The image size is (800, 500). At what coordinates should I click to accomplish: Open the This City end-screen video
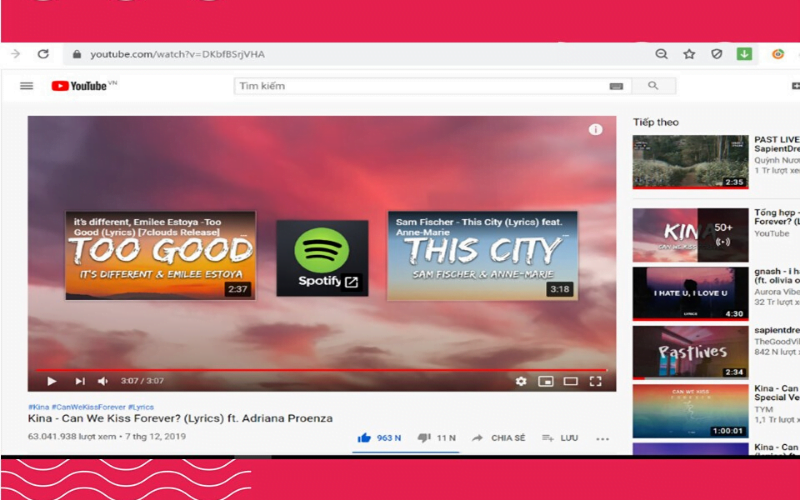click(483, 255)
